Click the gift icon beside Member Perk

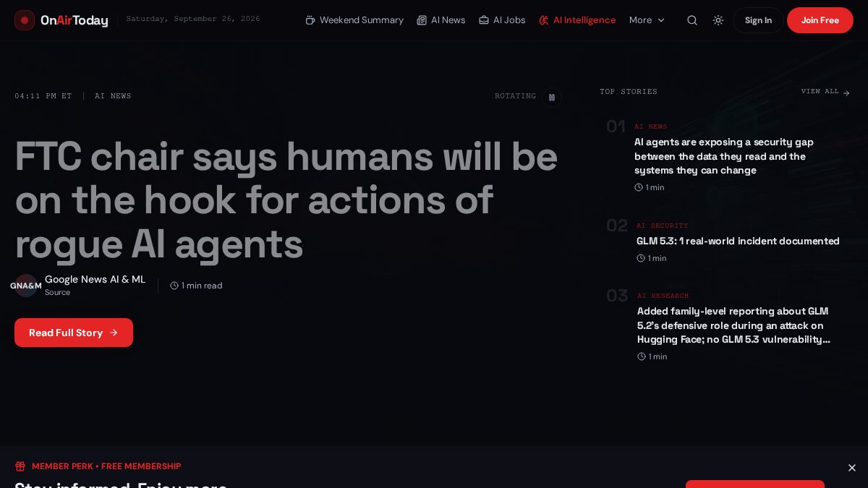pyautogui.click(x=20, y=466)
